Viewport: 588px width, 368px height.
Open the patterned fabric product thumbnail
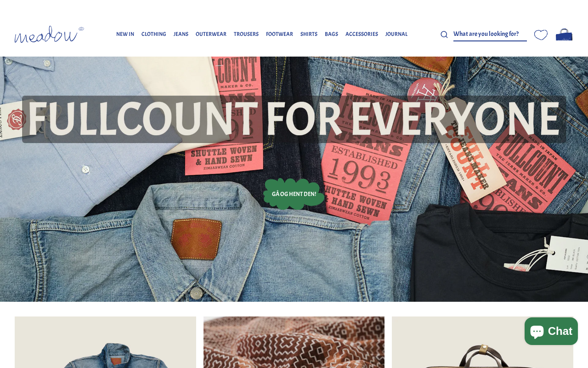pyautogui.click(x=294, y=342)
